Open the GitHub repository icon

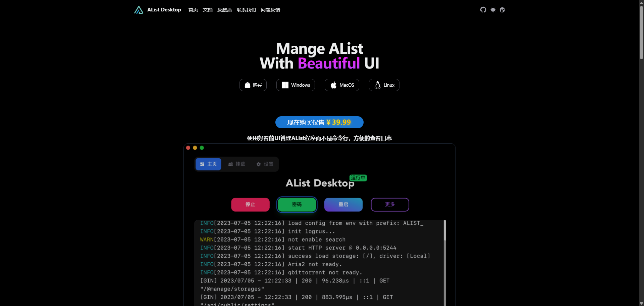coord(483,10)
